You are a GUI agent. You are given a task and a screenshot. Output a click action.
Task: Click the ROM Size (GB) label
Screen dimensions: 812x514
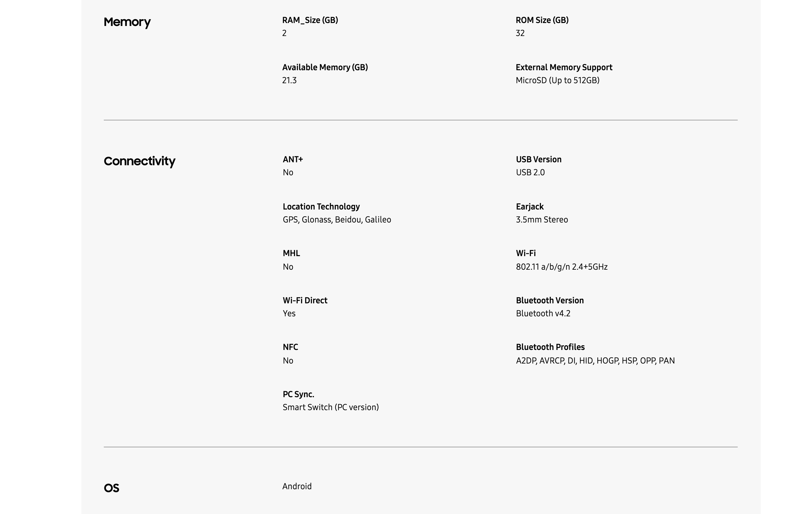click(542, 20)
